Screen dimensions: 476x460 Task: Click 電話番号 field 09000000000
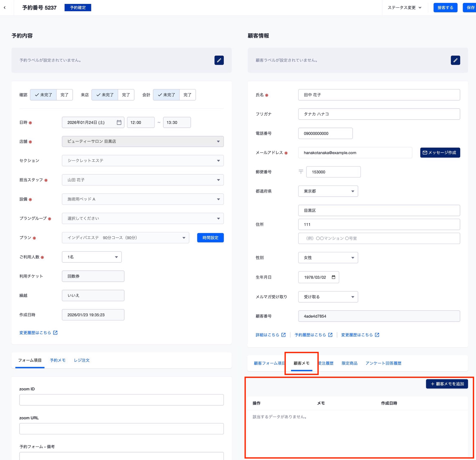pos(325,133)
